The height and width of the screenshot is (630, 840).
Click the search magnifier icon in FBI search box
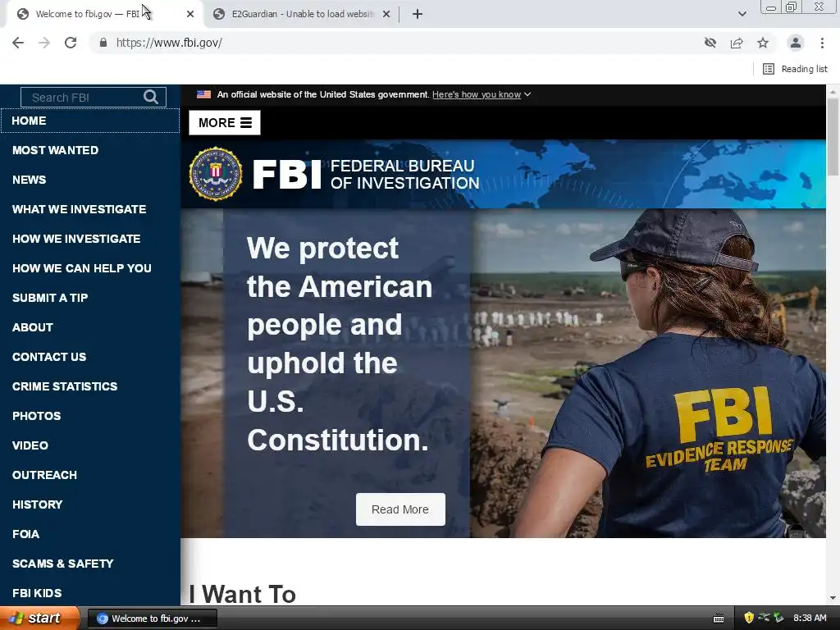[x=151, y=97]
